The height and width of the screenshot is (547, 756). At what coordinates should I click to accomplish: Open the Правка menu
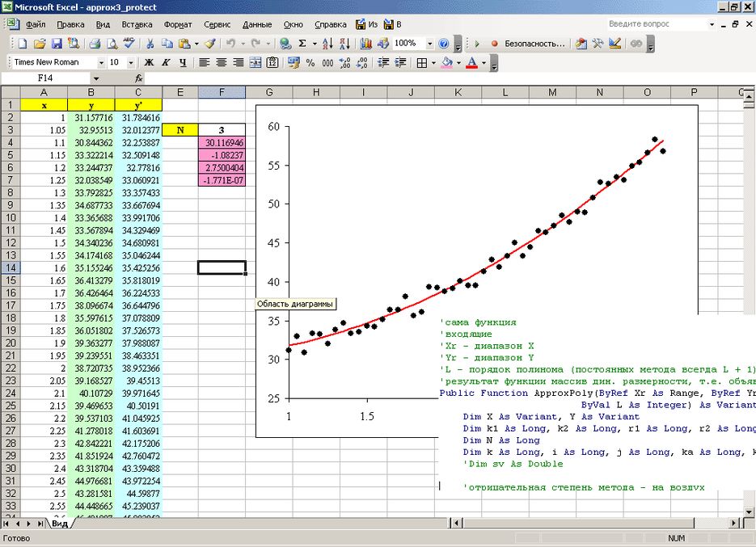coord(70,24)
